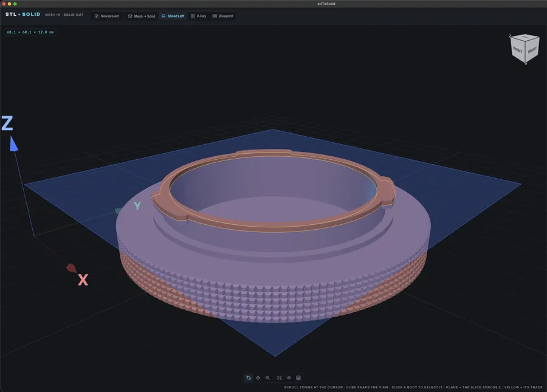
Task: Click the STL ▸ SOLID app logo
Action: coord(22,15)
